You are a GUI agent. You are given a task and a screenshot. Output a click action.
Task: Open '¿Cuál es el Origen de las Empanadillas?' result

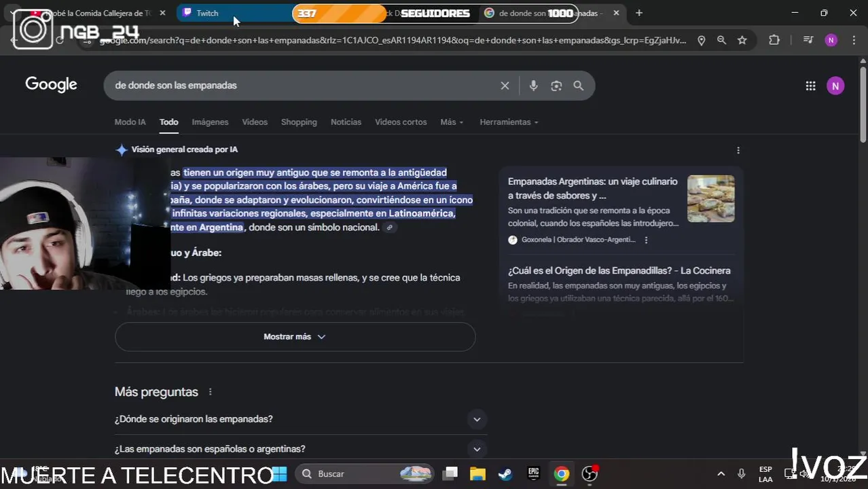[619, 270]
